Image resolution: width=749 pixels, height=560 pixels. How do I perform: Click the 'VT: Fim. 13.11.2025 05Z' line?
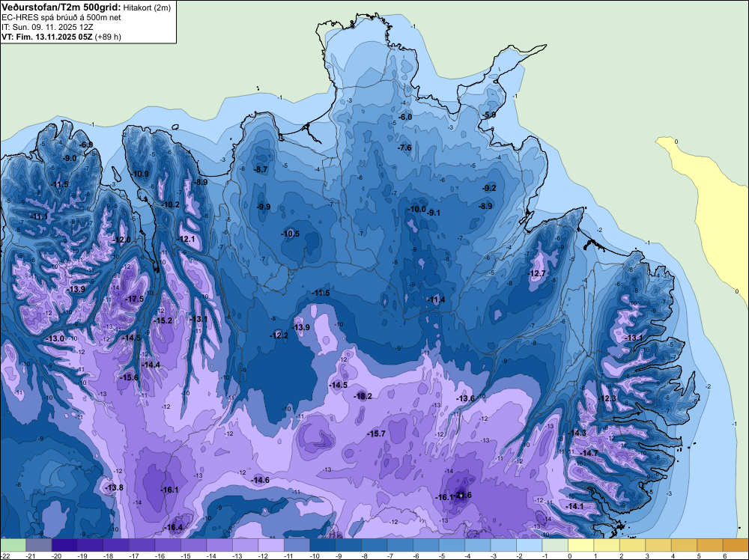pos(47,37)
